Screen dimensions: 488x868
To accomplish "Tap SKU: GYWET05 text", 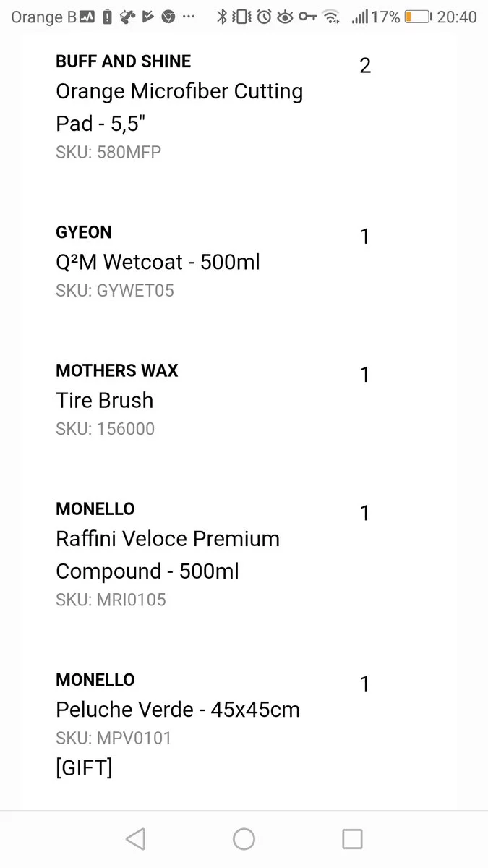I will click(x=115, y=291).
